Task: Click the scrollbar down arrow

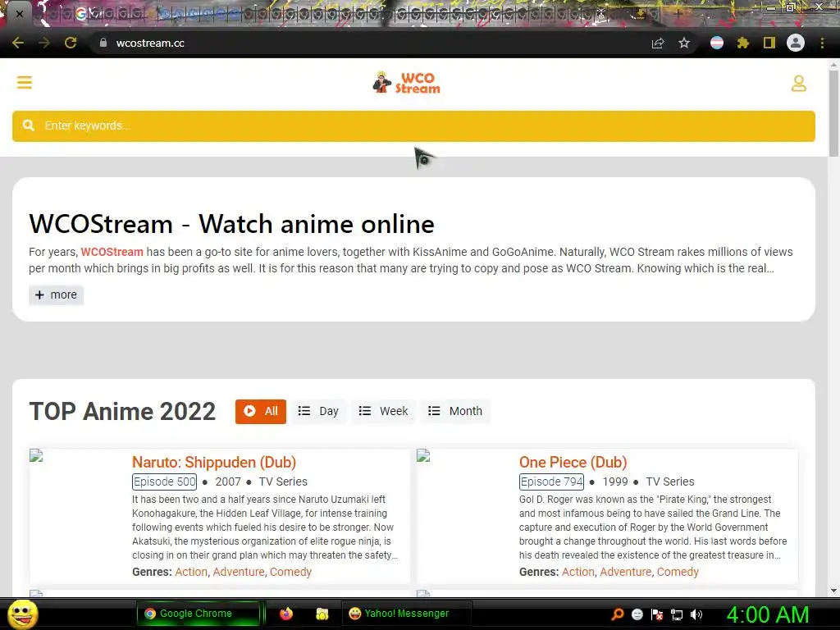Action: tap(833, 591)
